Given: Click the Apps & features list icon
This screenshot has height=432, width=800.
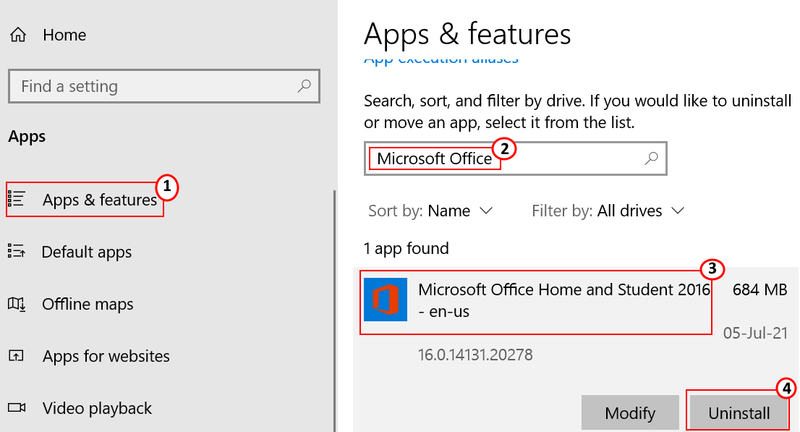Looking at the screenshot, I should click(16, 199).
